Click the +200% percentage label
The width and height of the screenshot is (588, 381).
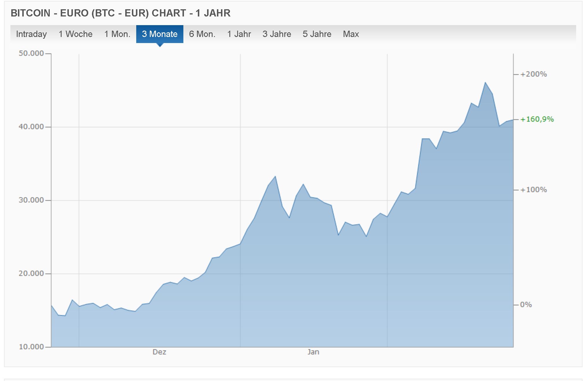[x=534, y=74]
